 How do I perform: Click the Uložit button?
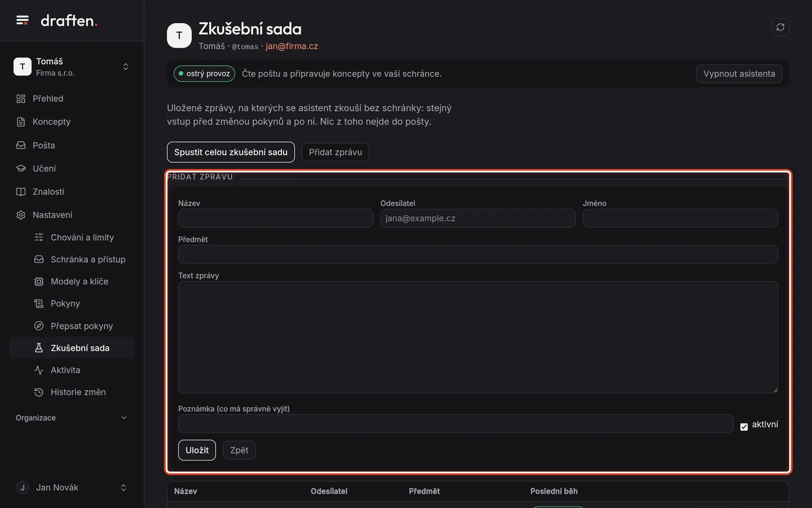197,450
